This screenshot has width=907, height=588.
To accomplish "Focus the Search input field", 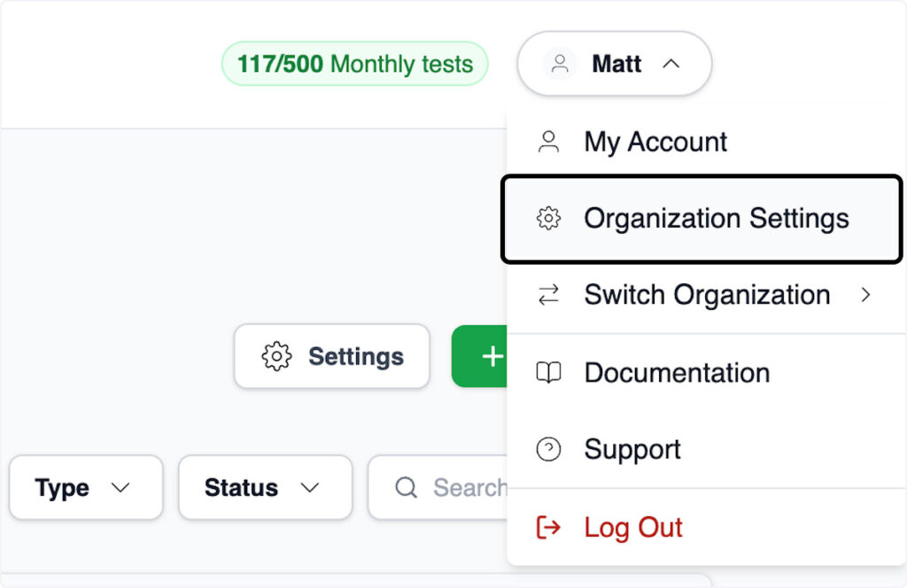I will 465,488.
